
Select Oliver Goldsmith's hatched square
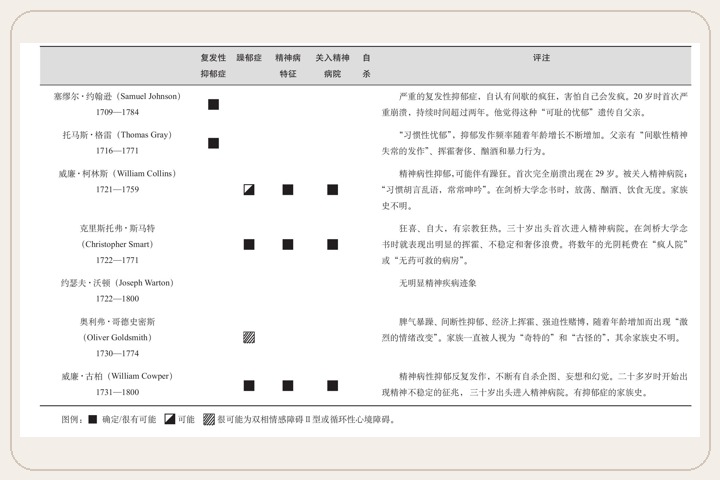249,338
